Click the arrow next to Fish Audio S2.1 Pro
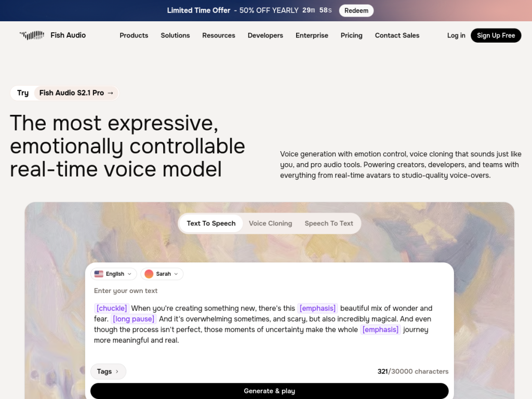 tap(110, 93)
